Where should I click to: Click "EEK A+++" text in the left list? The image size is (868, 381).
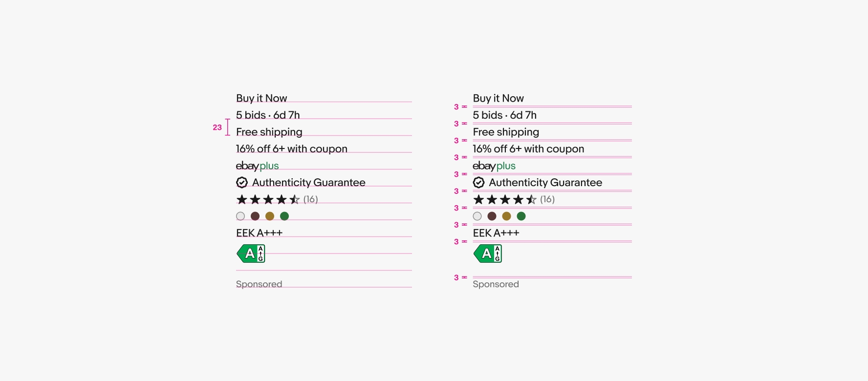[x=259, y=233]
